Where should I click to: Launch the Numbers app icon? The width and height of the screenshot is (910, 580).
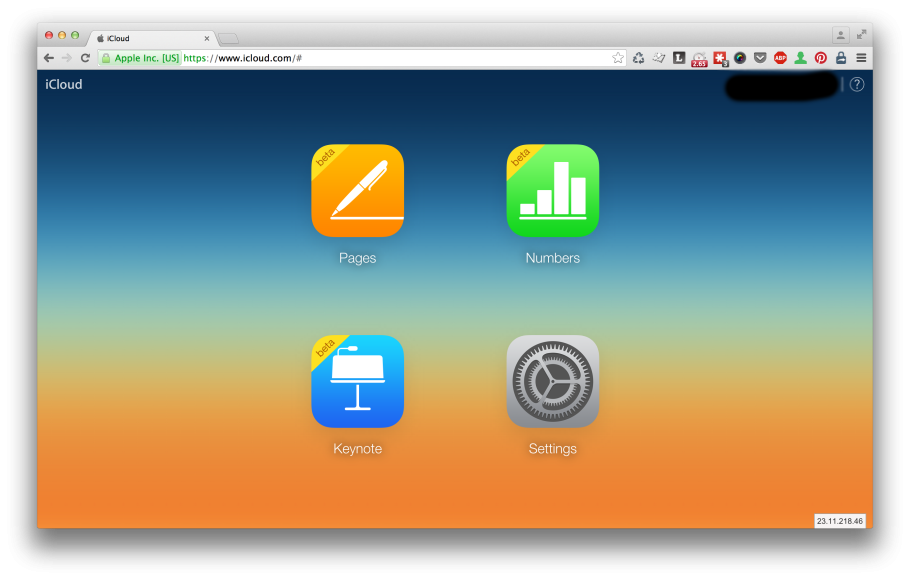[552, 191]
